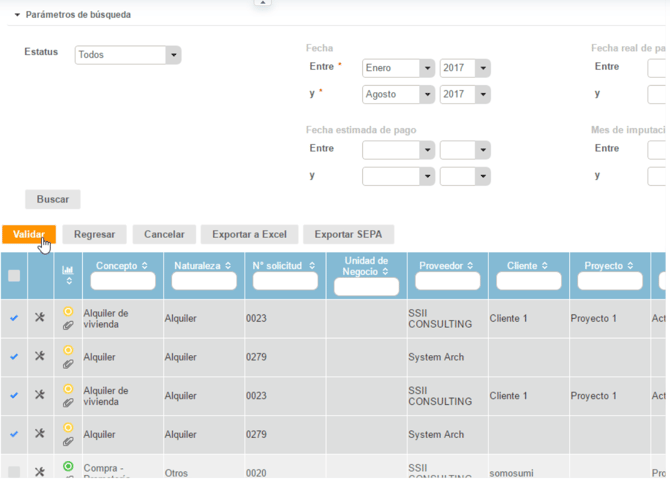Click the tools icon in first row
Image resolution: width=670 pixels, height=484 pixels.
(40, 317)
